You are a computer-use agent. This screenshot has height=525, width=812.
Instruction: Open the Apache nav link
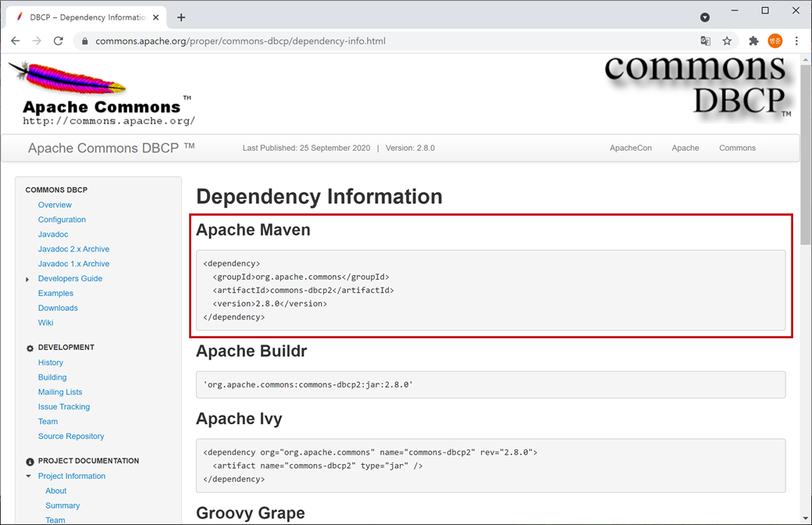pos(686,148)
